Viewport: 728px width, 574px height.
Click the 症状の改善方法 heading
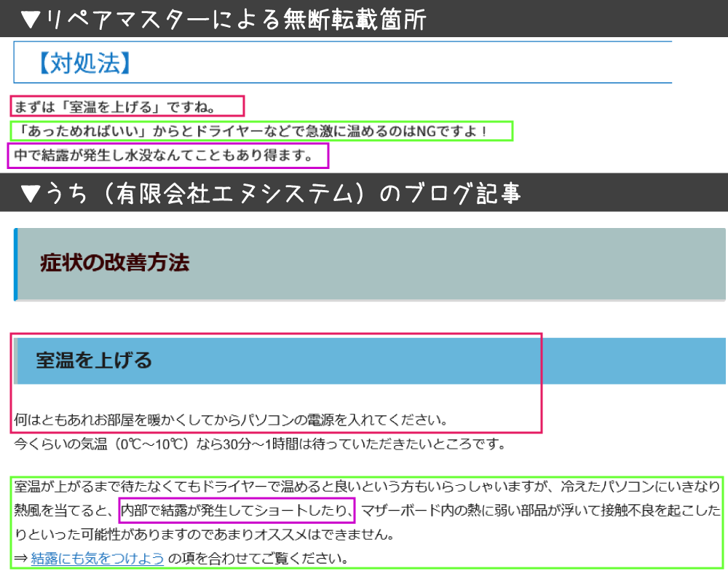coord(115,262)
